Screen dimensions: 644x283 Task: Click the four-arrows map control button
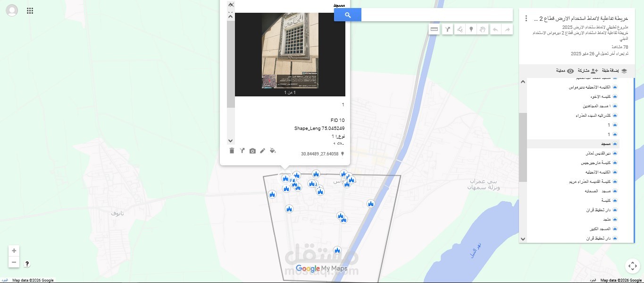click(x=632, y=266)
